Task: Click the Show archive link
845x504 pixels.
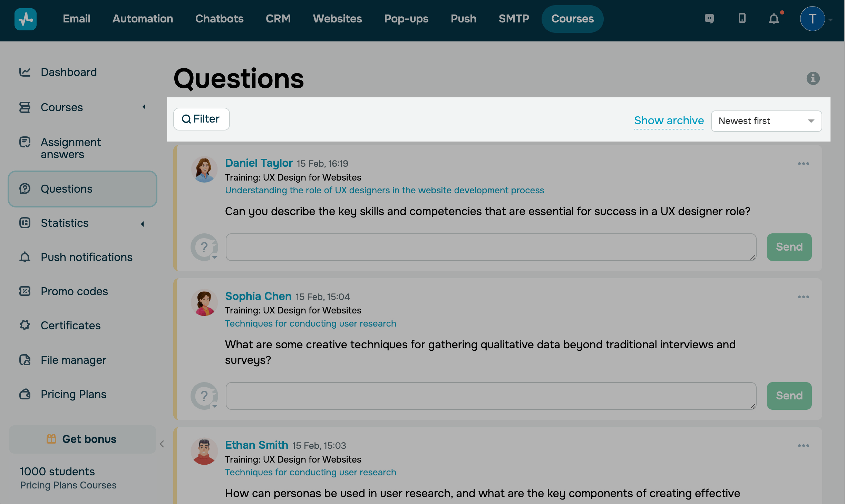Action: [x=669, y=120]
